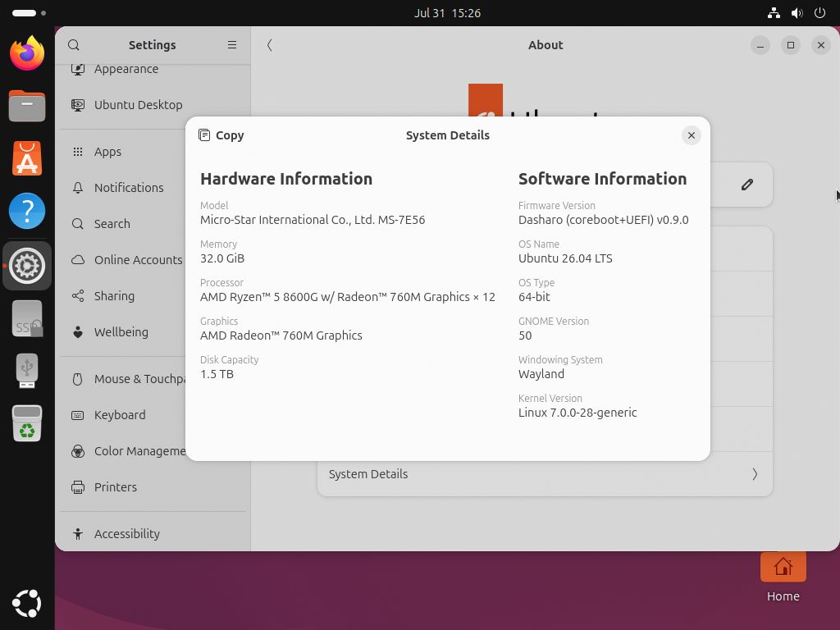Open Search settings panel

click(x=153, y=224)
